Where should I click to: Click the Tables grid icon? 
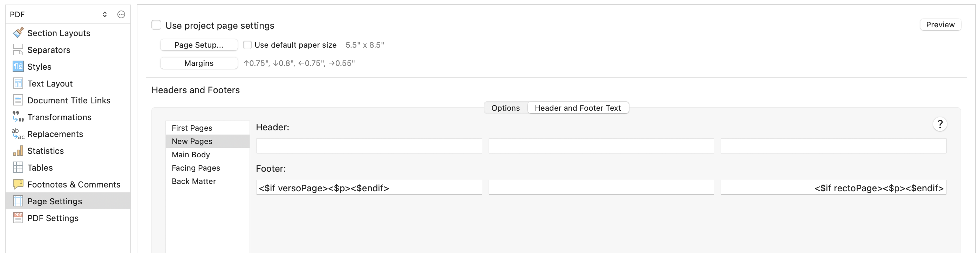(18, 167)
